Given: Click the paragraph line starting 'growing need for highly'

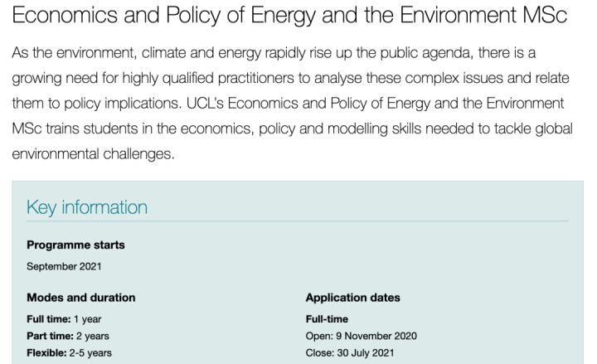Looking at the screenshot, I should click(290, 79).
